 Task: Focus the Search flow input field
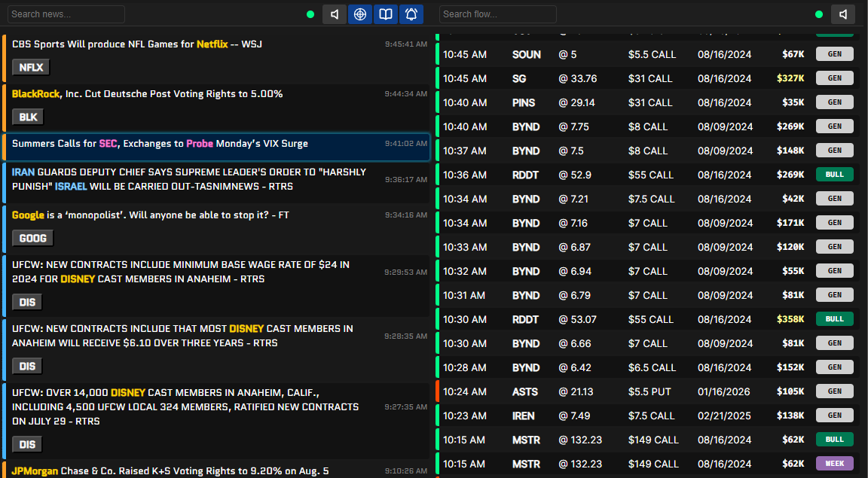click(497, 14)
